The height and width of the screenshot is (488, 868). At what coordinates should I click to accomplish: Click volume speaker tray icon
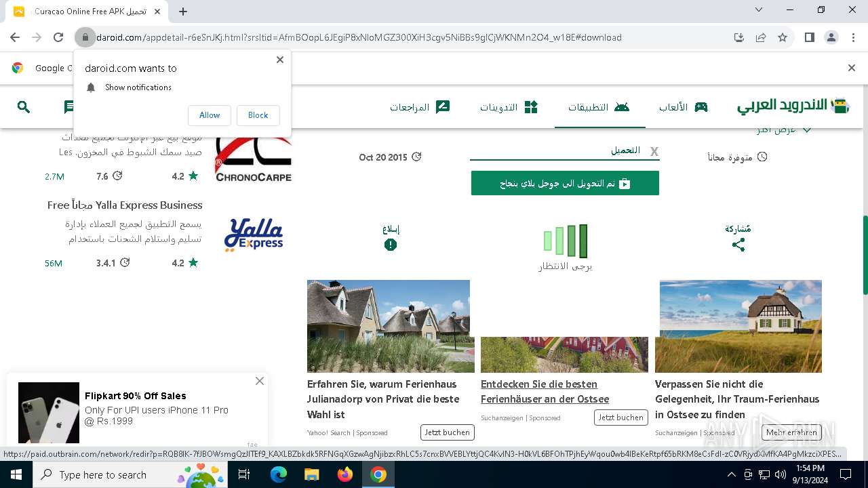[x=781, y=474]
